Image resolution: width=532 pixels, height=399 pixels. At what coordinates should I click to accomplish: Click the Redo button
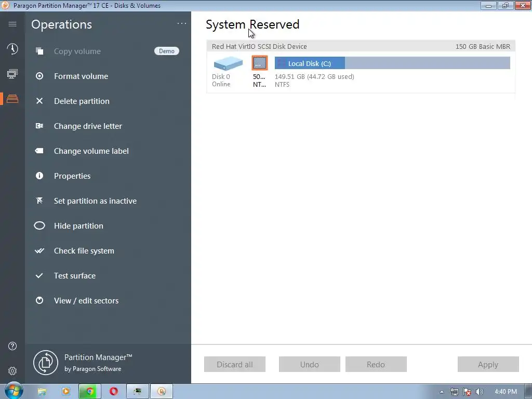click(376, 364)
